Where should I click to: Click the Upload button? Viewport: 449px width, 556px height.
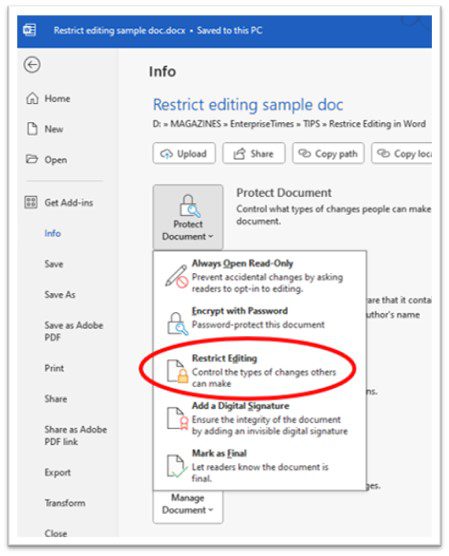[x=184, y=154]
